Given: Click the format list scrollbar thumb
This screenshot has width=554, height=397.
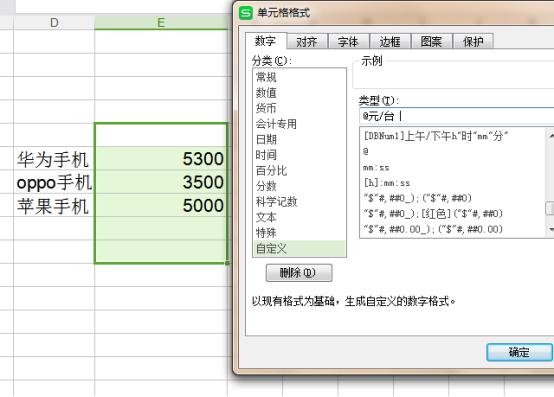Looking at the screenshot, I should pos(550,208).
